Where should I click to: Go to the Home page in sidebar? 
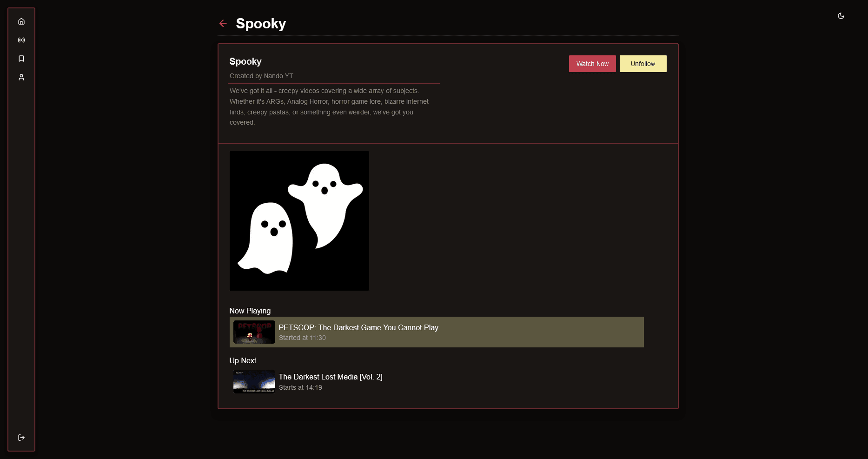(x=21, y=21)
